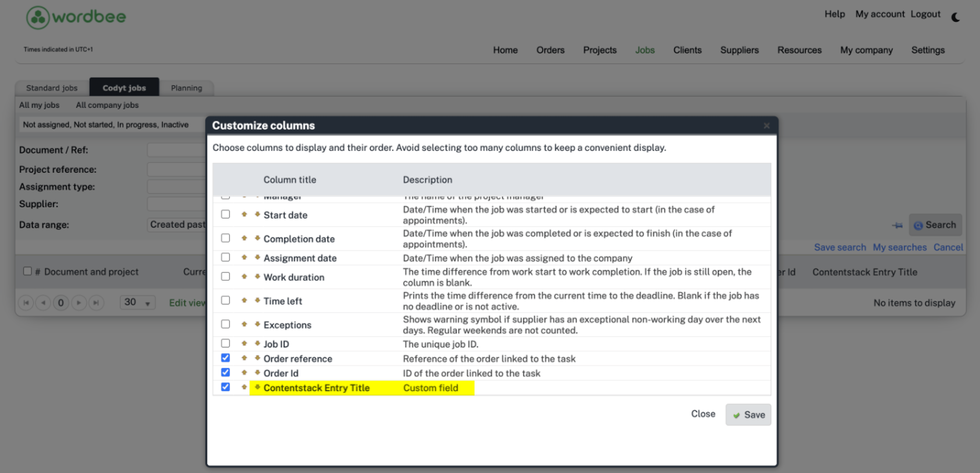Enable the Time left column checkbox
Image resolution: width=980 pixels, height=473 pixels.
[226, 300]
